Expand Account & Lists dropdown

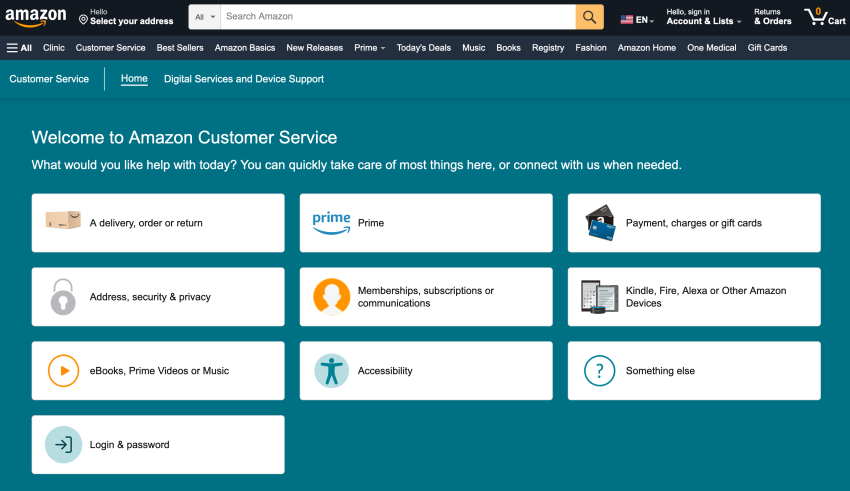coord(703,17)
